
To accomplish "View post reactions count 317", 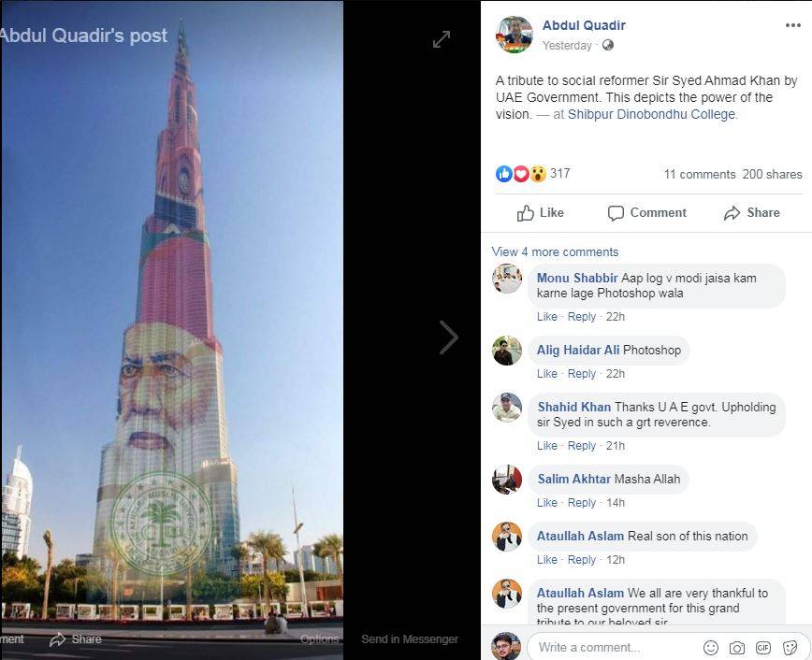I will (x=559, y=174).
